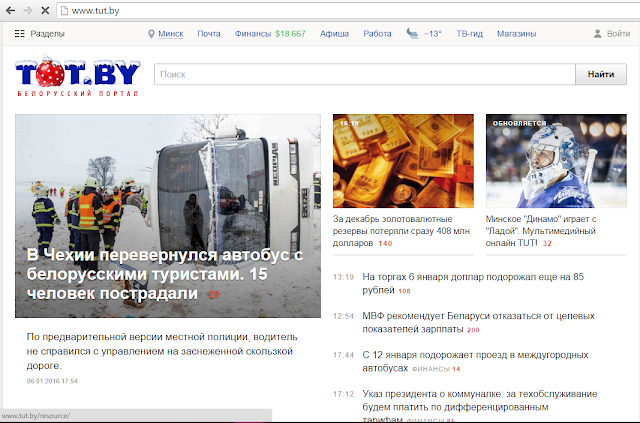Click the Войти sign-in link

point(618,34)
